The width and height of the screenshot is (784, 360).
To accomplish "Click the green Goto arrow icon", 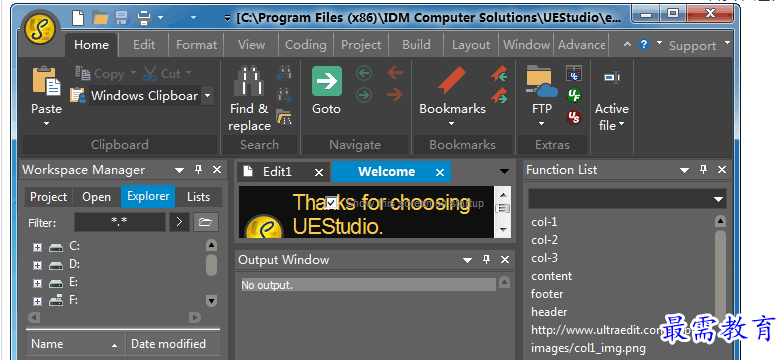I will point(326,81).
